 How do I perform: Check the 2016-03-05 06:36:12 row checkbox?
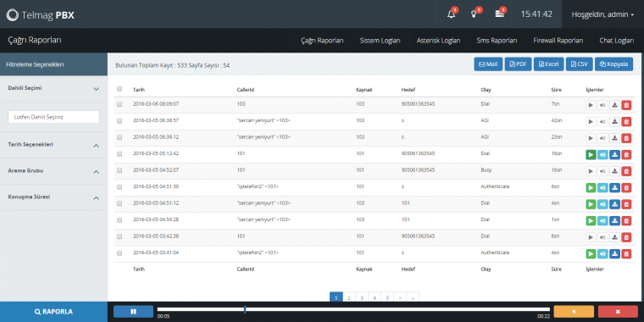119,137
